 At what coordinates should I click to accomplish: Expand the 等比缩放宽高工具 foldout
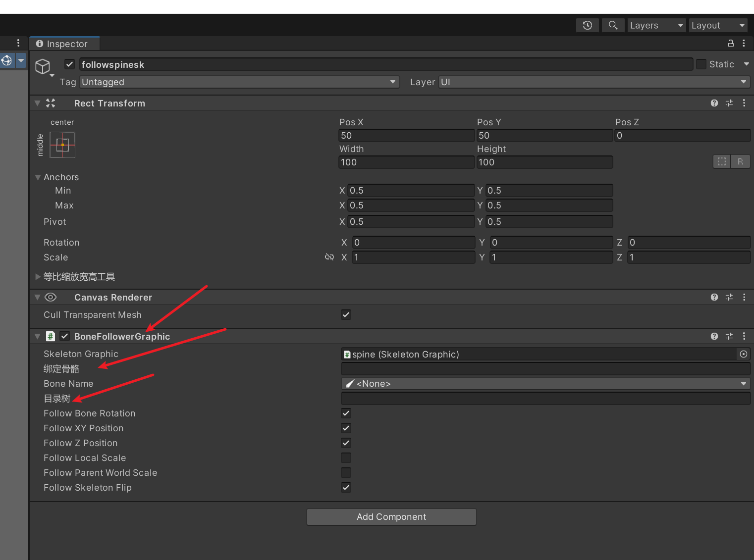[38, 277]
